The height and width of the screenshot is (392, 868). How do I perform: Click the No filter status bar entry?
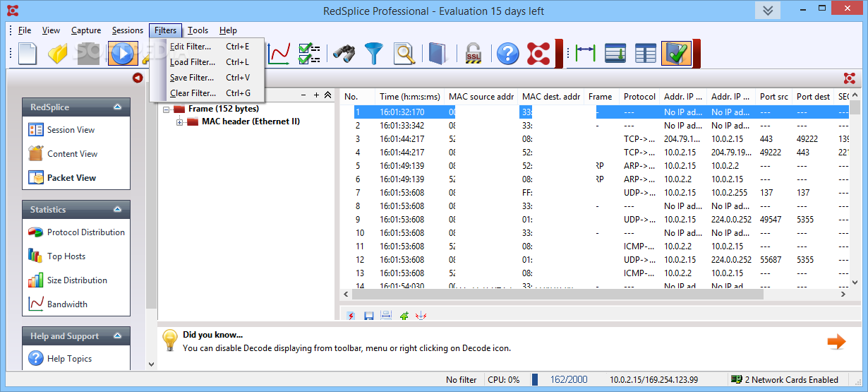tap(462, 380)
